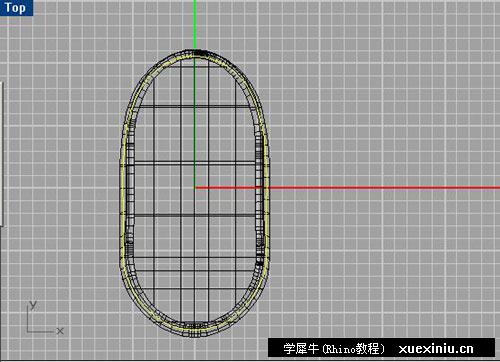Click the vertical panel divider at left edge
500x362 pixels.
2,153
